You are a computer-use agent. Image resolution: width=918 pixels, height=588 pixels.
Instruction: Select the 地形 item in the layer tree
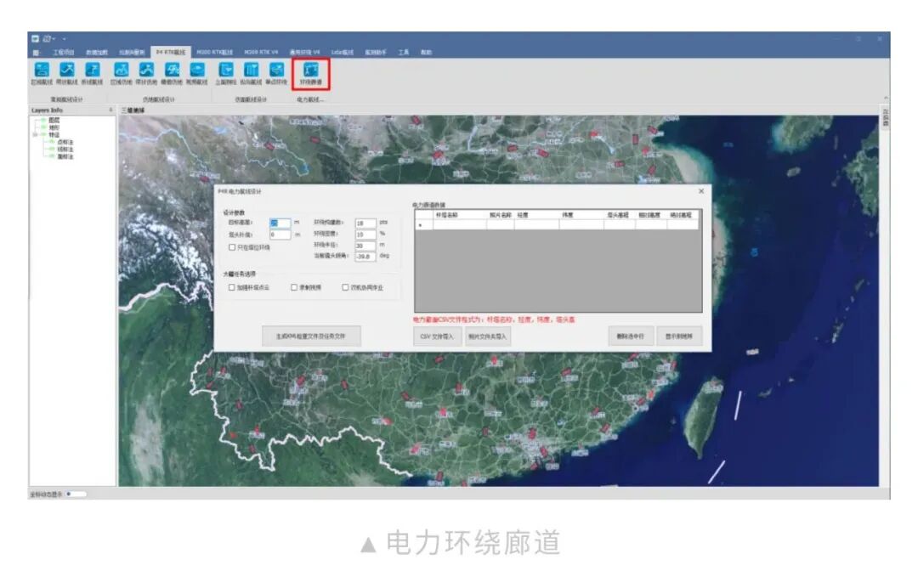(54, 127)
